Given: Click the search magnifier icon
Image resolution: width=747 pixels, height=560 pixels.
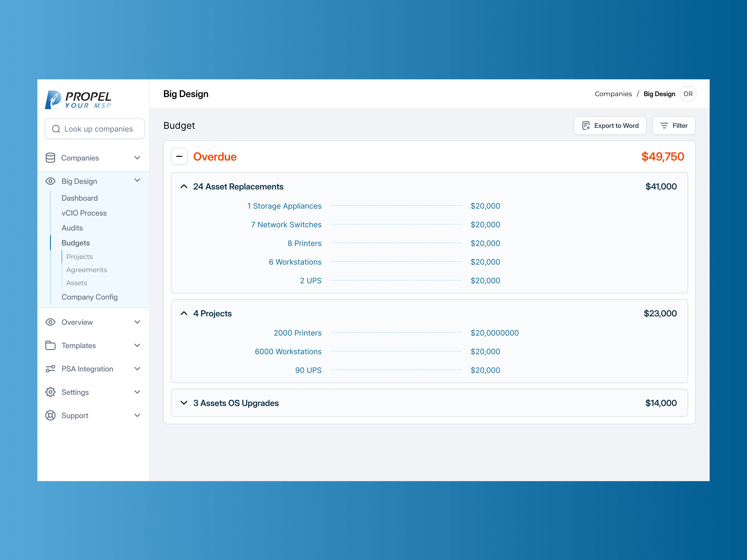Looking at the screenshot, I should point(56,129).
